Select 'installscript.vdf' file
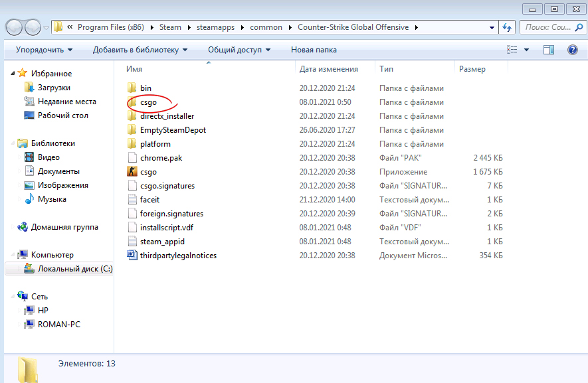Image resolution: width=588 pixels, height=383 pixels. [167, 228]
